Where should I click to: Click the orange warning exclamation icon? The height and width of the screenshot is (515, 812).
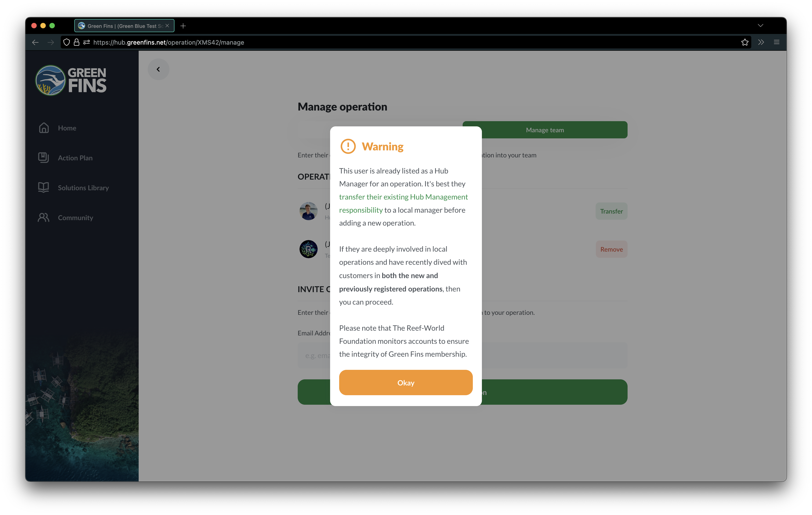tap(348, 146)
